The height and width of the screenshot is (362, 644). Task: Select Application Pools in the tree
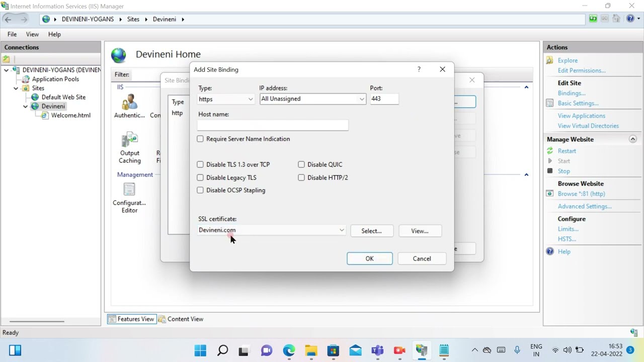pos(55,79)
